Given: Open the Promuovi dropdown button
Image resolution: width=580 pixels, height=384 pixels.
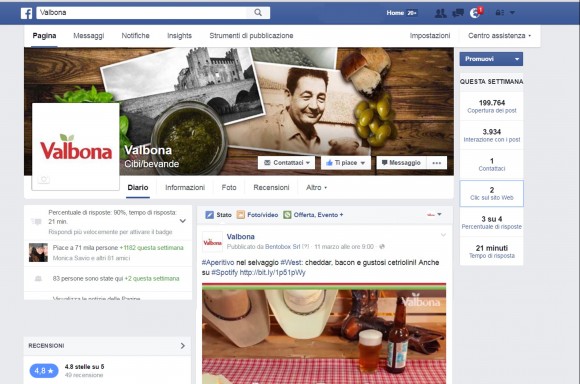Looking at the screenshot, I should click(x=491, y=59).
